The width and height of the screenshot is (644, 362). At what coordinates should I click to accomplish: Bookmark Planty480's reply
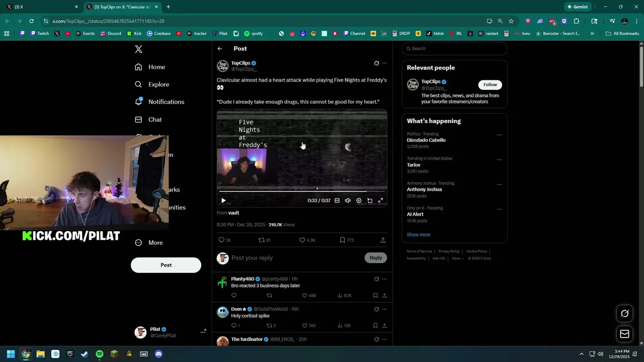point(375,296)
